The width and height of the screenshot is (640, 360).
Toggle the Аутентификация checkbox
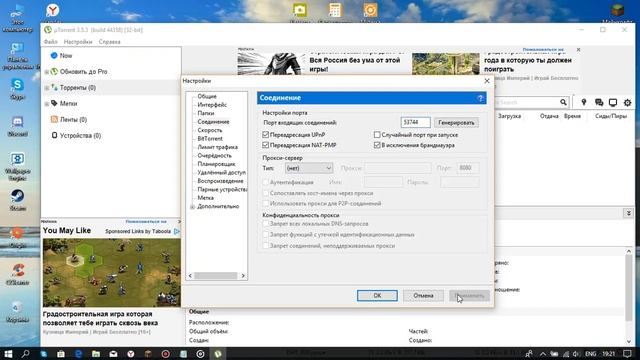(266, 182)
